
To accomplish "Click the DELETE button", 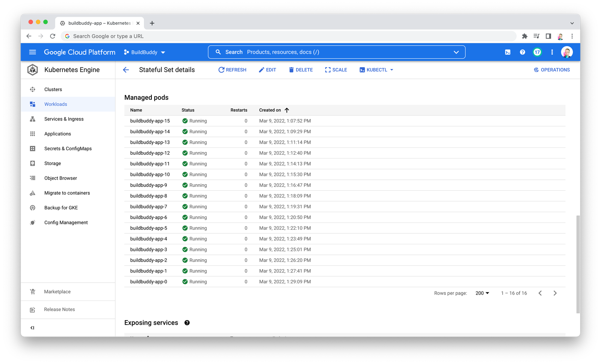I will 301,70.
